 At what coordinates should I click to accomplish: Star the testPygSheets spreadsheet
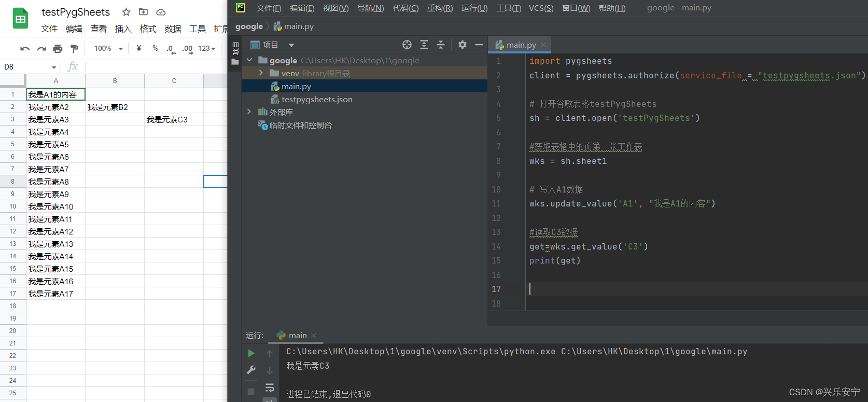126,12
